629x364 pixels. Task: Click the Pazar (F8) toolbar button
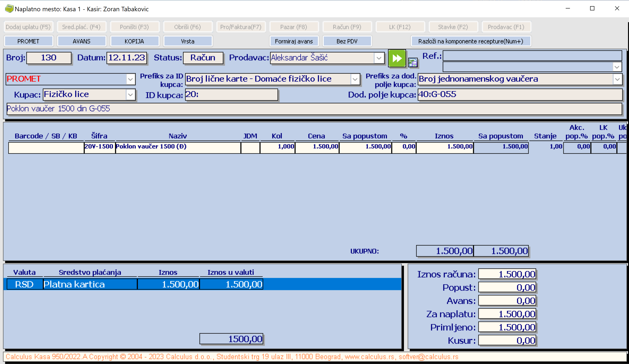(x=294, y=27)
